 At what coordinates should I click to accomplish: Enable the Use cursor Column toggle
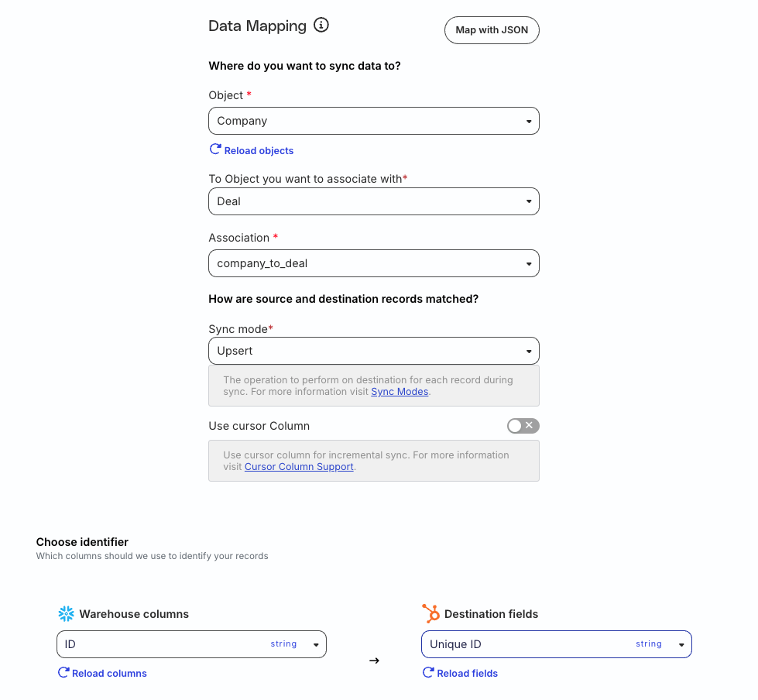(x=523, y=426)
